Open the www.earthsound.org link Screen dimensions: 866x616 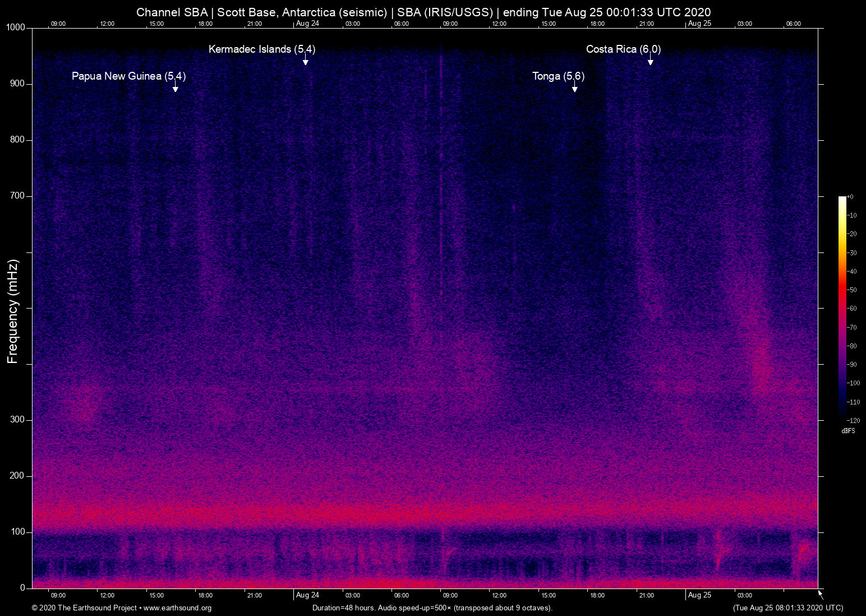click(177, 608)
